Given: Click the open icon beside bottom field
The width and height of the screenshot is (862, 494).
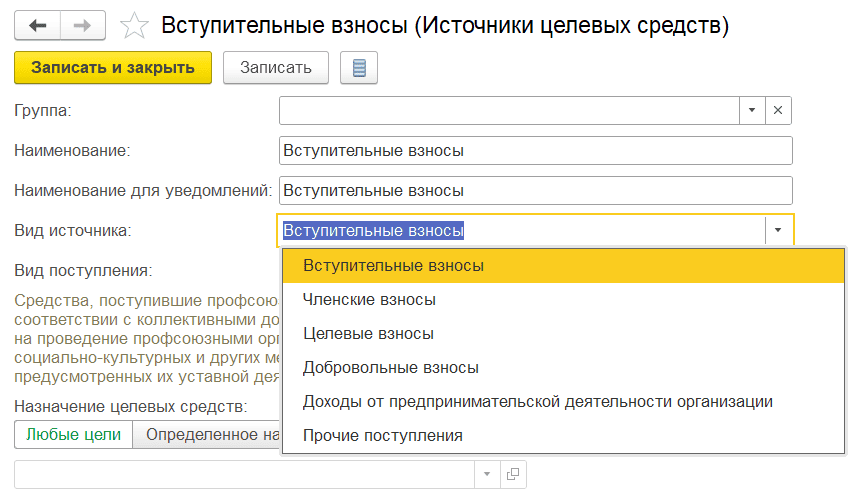Looking at the screenshot, I should [513, 474].
